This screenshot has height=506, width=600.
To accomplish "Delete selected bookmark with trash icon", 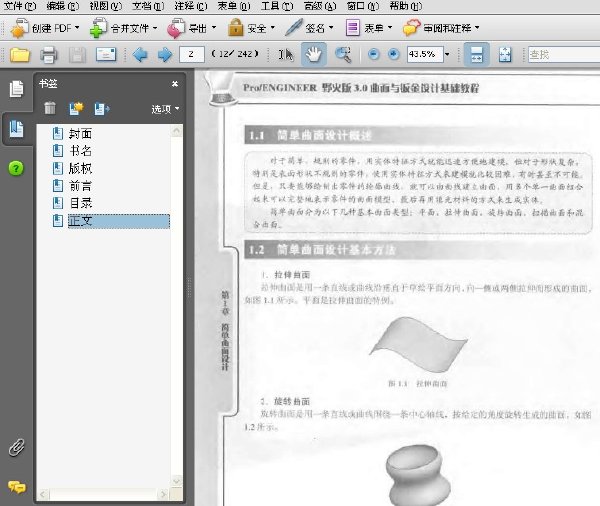I will coord(50,108).
